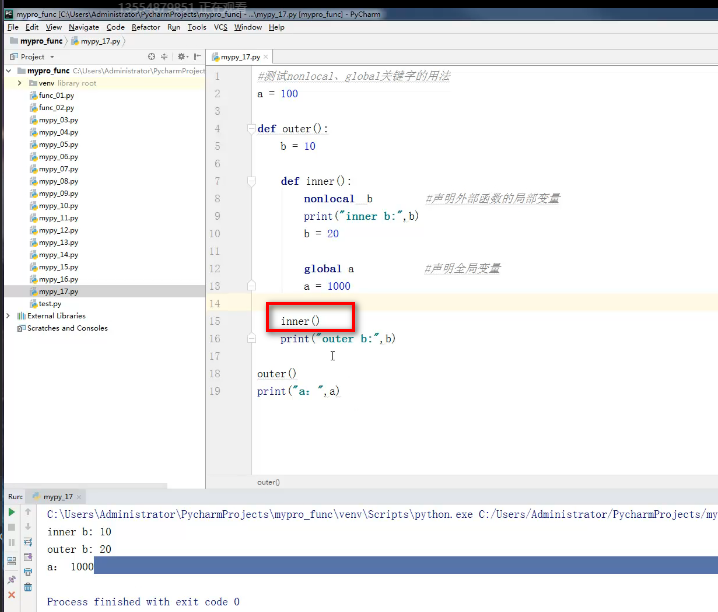This screenshot has height=612, width=718.
Task: Expand the venv library root folder
Action: tap(20, 83)
